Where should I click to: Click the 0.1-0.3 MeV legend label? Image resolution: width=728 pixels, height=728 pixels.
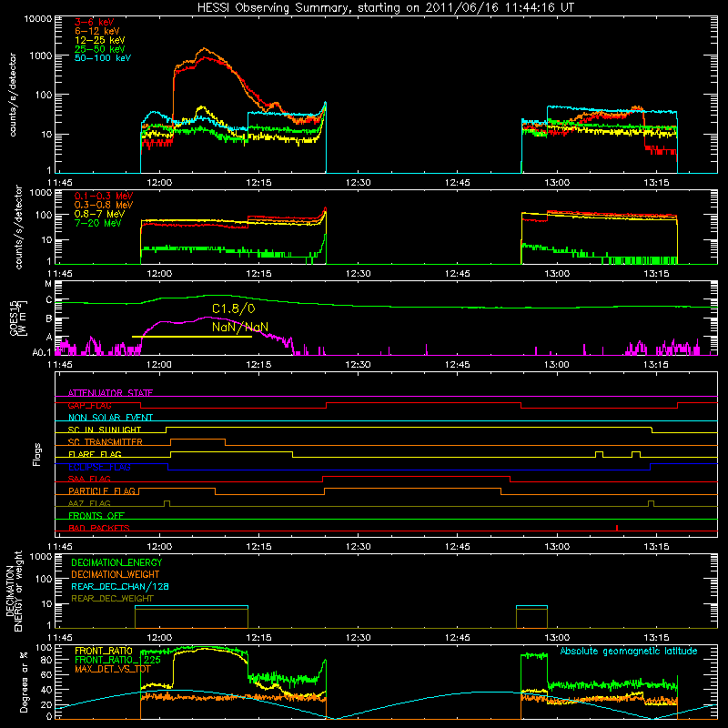click(104, 196)
